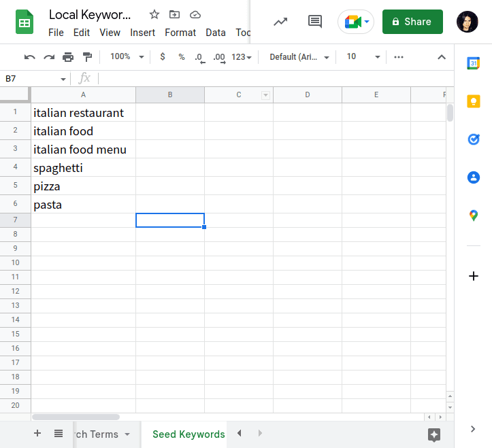Open the font size 10 dropdown
Screen dimensions: 492x448
[363, 56]
